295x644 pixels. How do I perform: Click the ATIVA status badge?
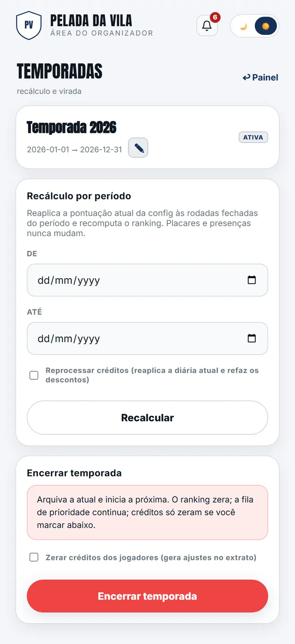coord(253,137)
